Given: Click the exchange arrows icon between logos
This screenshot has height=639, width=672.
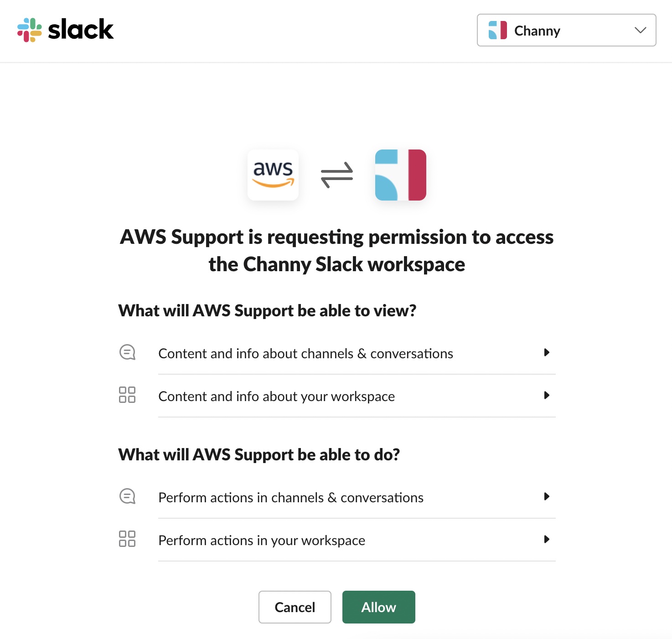Looking at the screenshot, I should click(337, 175).
